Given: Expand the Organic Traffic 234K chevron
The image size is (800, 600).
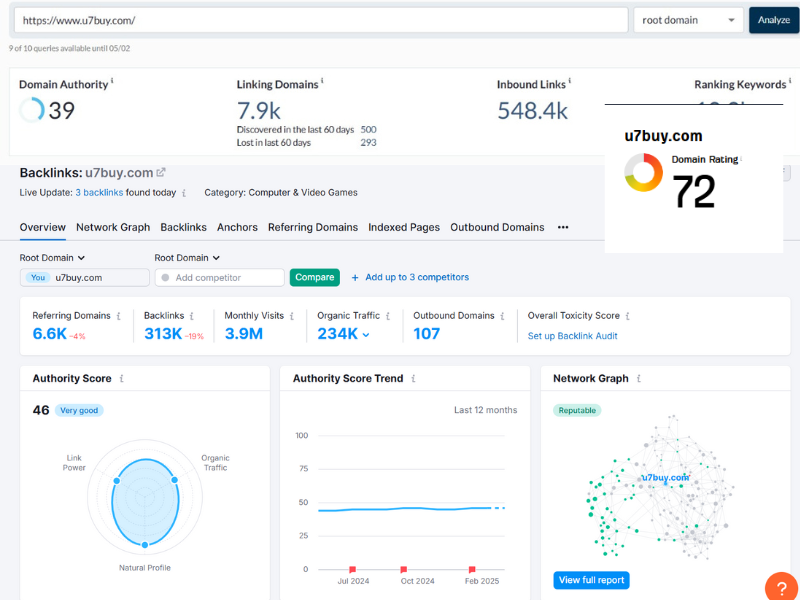Looking at the screenshot, I should pyautogui.click(x=366, y=335).
